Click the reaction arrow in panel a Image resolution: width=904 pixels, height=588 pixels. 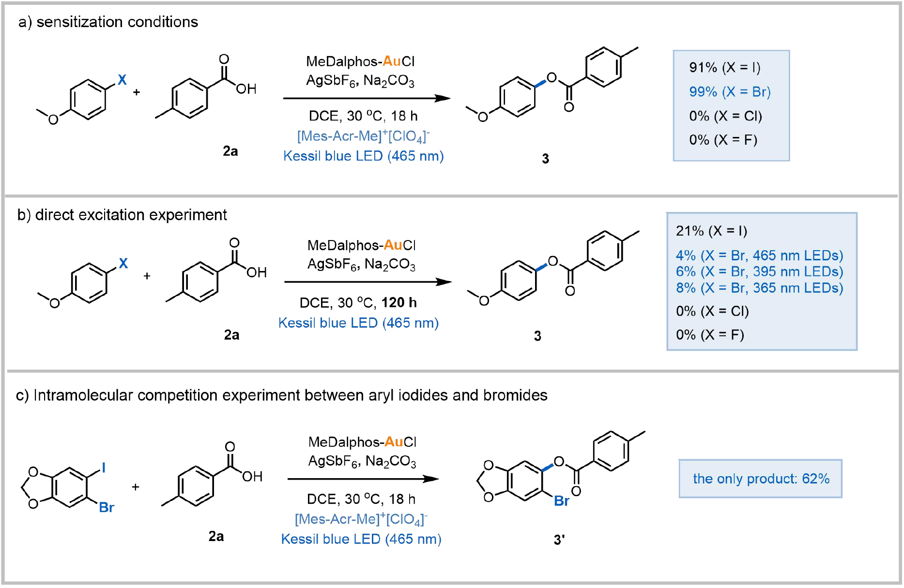[x=367, y=98]
